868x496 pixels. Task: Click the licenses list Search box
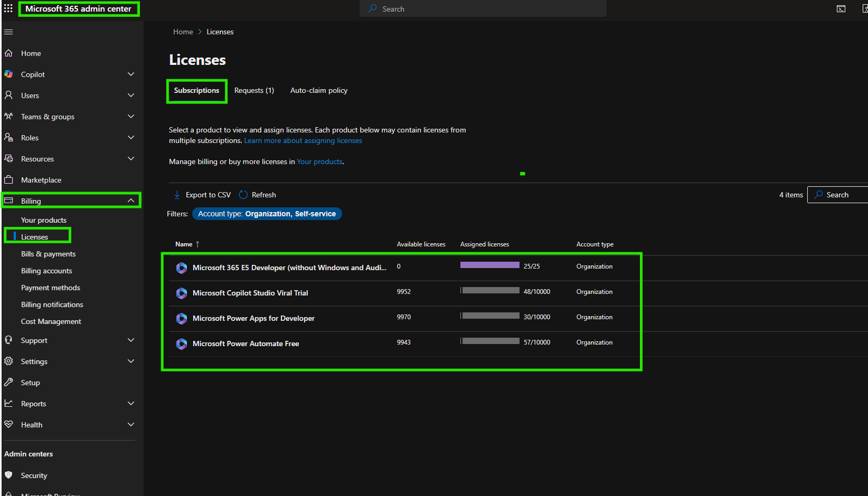click(838, 195)
